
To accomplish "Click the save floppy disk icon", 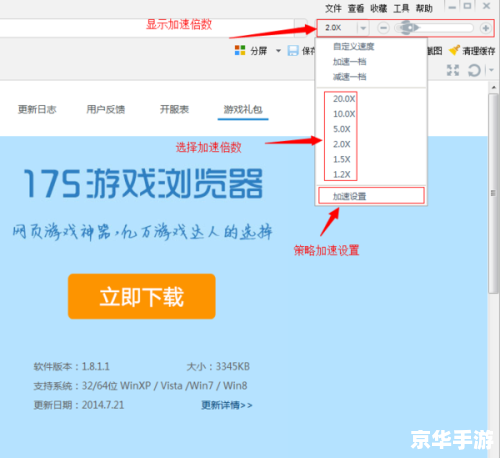I will 293,51.
